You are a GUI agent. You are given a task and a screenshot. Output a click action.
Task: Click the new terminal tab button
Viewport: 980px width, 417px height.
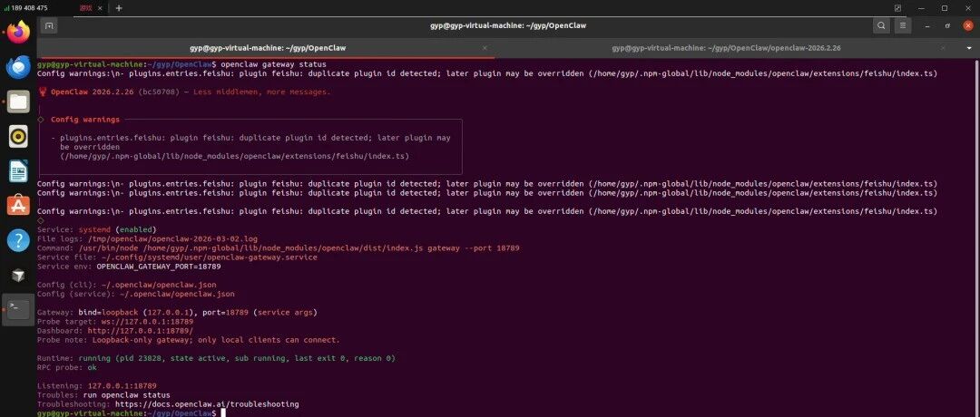point(49,25)
